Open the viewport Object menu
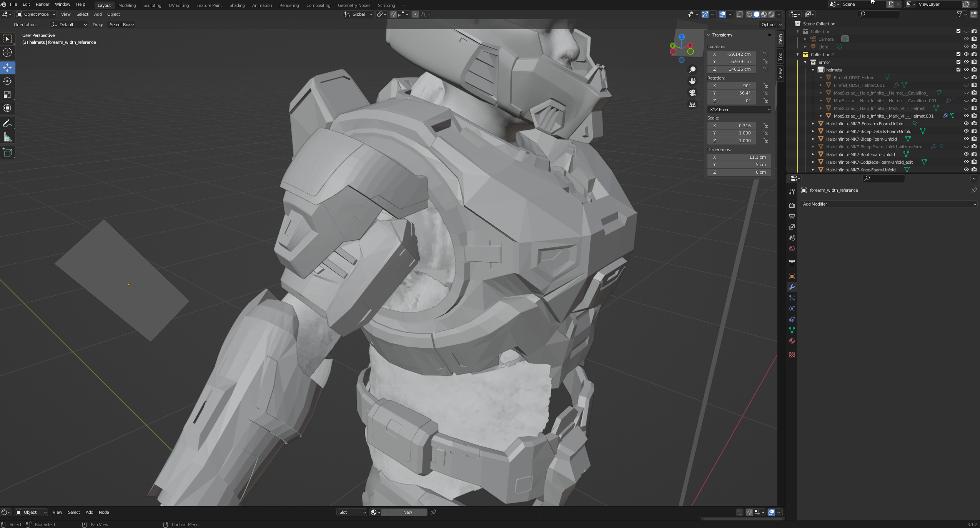The image size is (980, 528). (113, 14)
